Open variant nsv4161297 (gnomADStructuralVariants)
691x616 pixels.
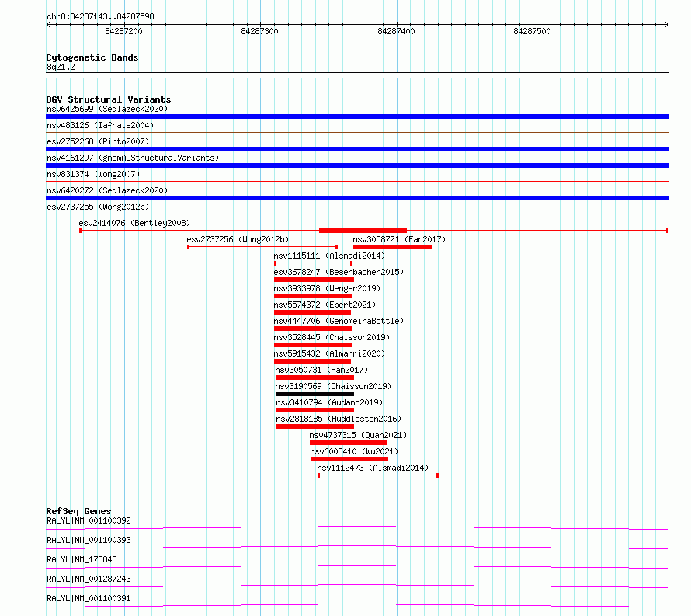(133, 158)
